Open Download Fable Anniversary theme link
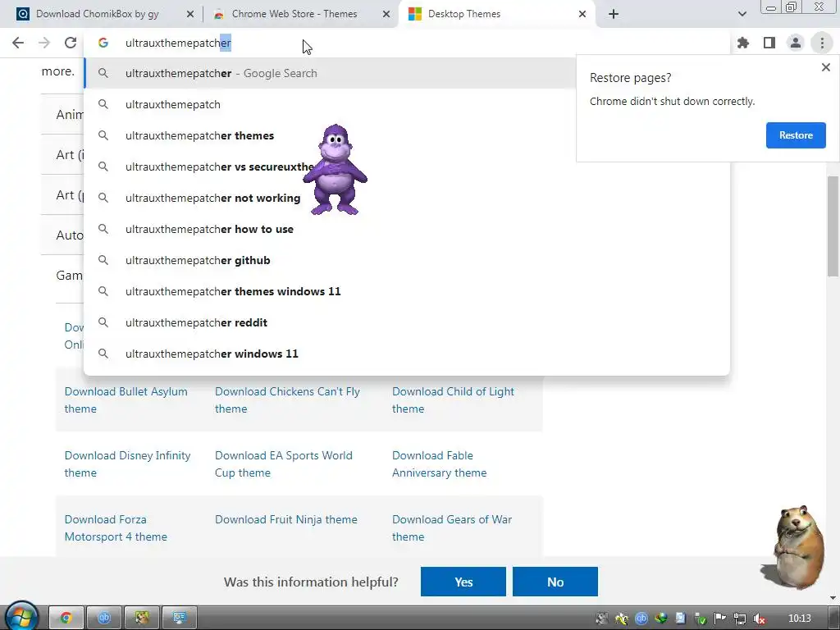 tap(440, 464)
